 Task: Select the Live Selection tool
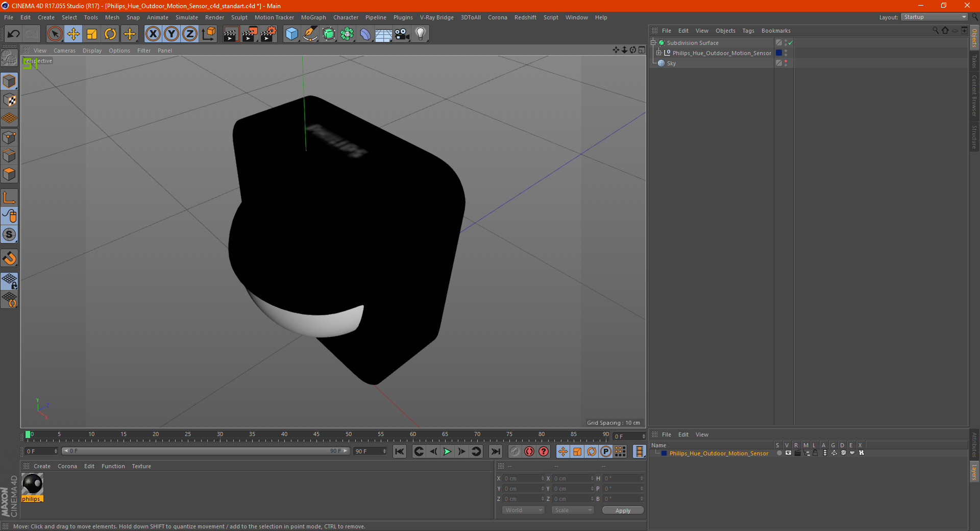(x=55, y=34)
